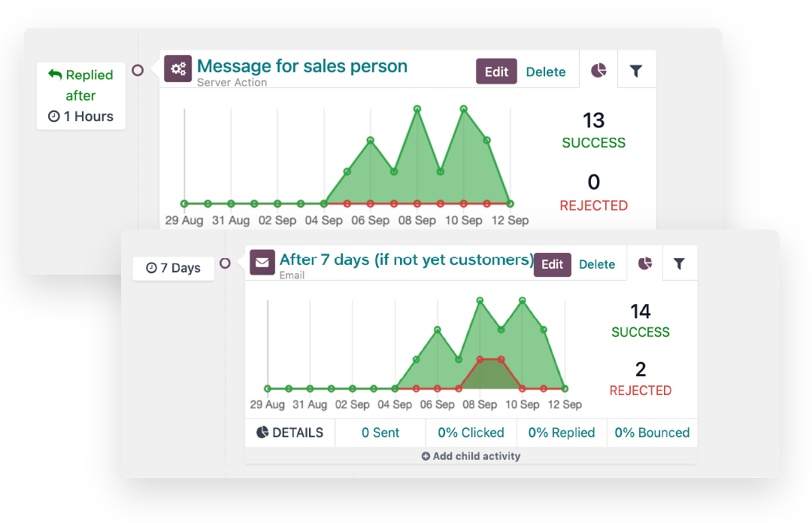Click Add child activity

tap(475, 456)
